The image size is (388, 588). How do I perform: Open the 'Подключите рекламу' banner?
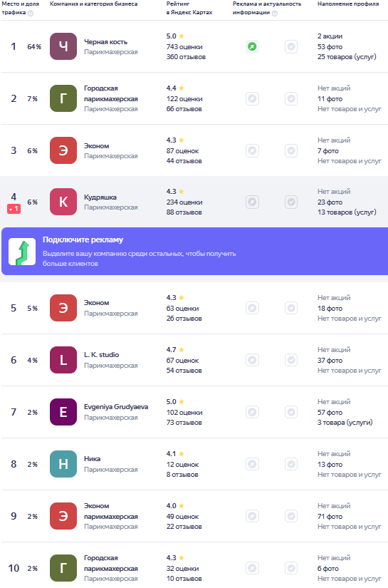(x=195, y=252)
